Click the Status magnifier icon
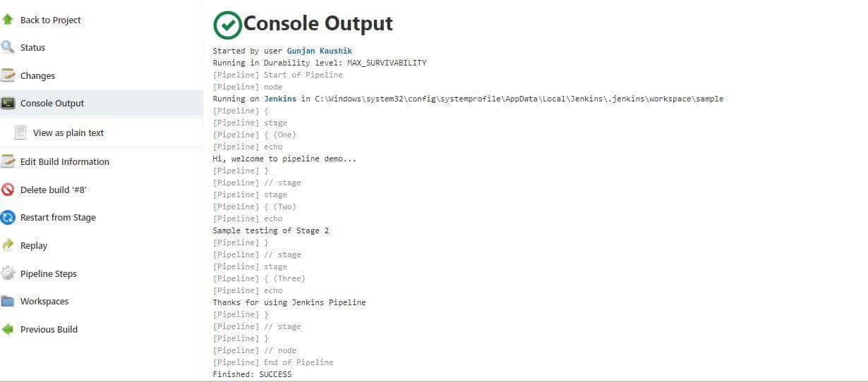 click(8, 48)
